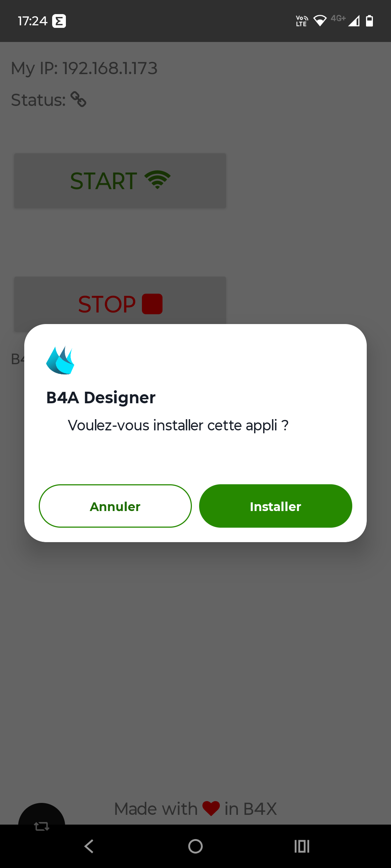Tap the VoLTE status icon
The width and height of the screenshot is (391, 868).
click(x=302, y=21)
